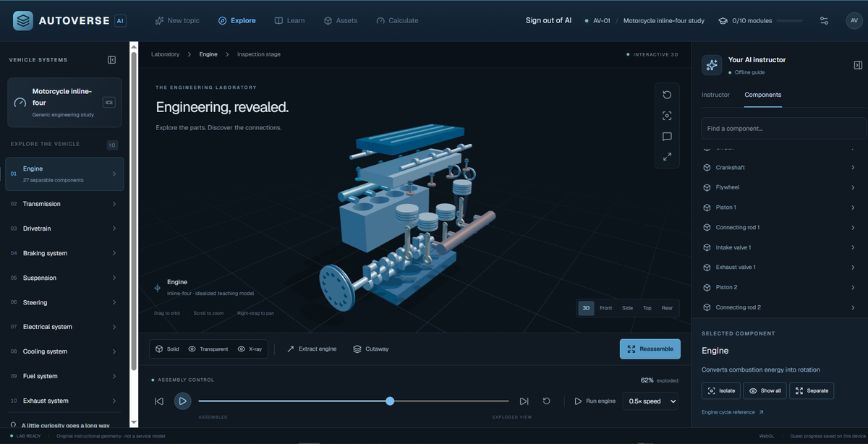Viewport: 868px width, 444px height.
Task: Click the Reassemble button
Action: point(650,349)
